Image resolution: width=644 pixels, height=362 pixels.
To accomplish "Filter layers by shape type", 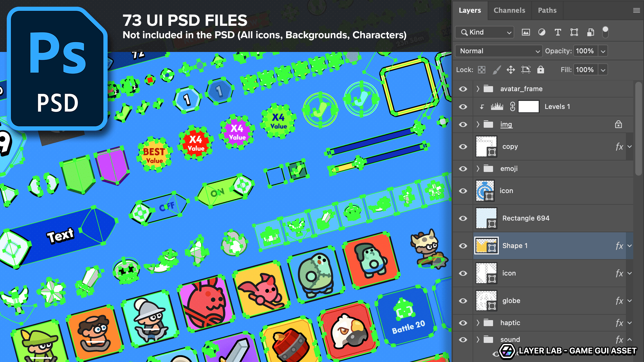I will click(574, 32).
